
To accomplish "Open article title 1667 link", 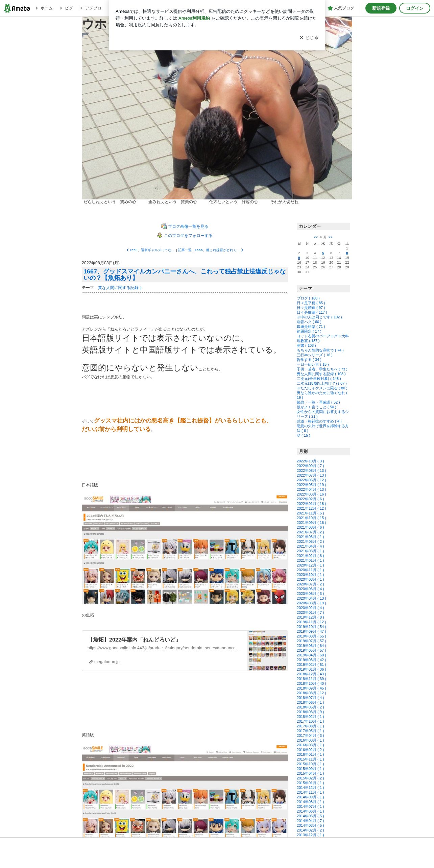I will 185,274.
